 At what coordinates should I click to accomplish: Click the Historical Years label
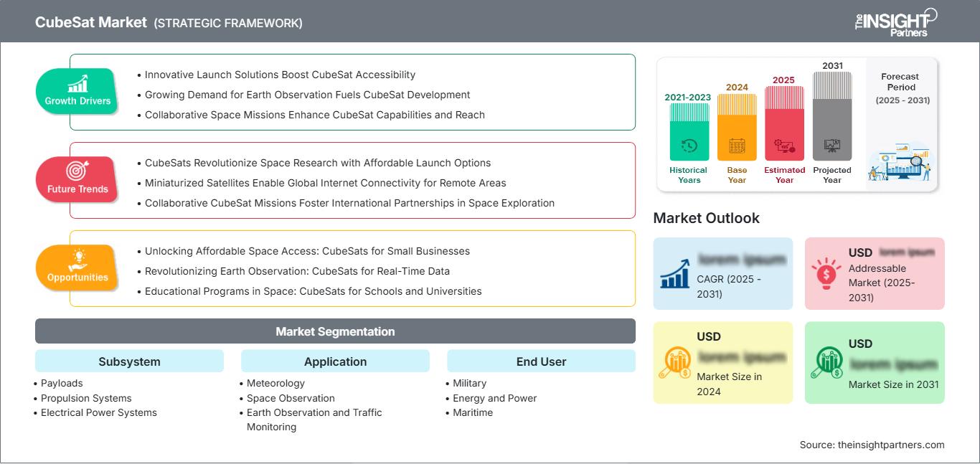tap(689, 175)
